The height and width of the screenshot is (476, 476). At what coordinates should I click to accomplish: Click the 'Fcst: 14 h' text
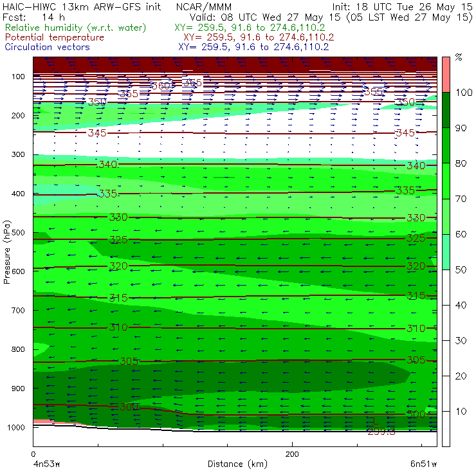tap(33, 17)
